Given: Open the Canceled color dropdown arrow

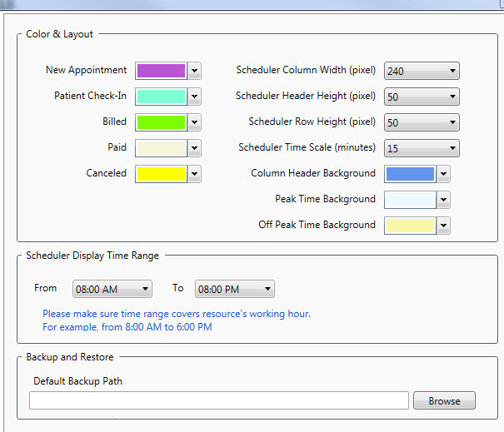Looking at the screenshot, I should 194,174.
